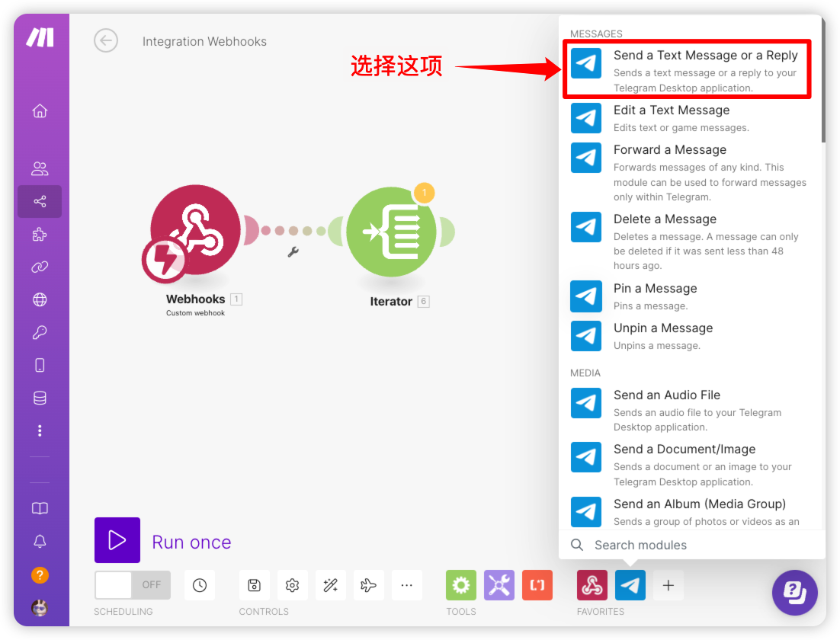Image resolution: width=840 pixels, height=640 pixels.
Task: Click the Integration Webhooks scenario title
Action: pos(204,41)
